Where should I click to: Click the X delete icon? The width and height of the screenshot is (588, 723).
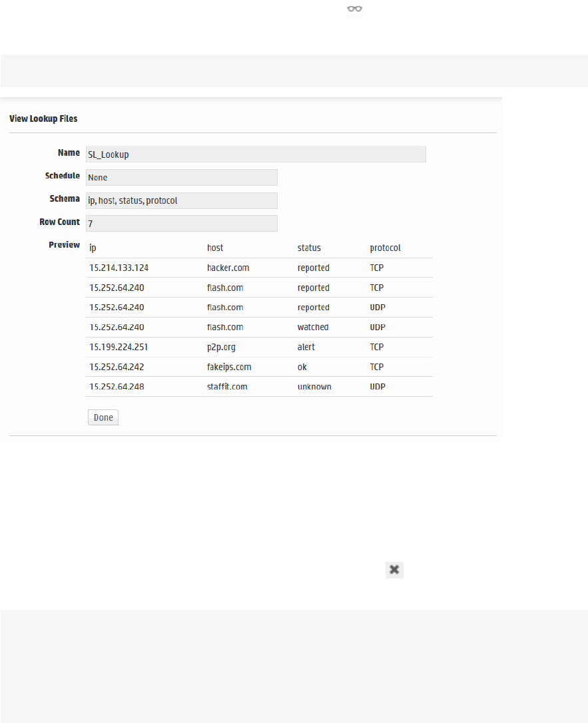click(394, 569)
